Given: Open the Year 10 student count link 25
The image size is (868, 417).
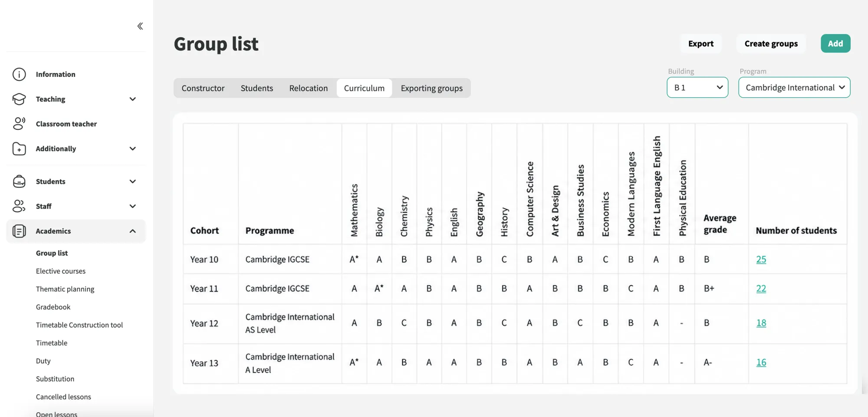Looking at the screenshot, I should (x=761, y=259).
